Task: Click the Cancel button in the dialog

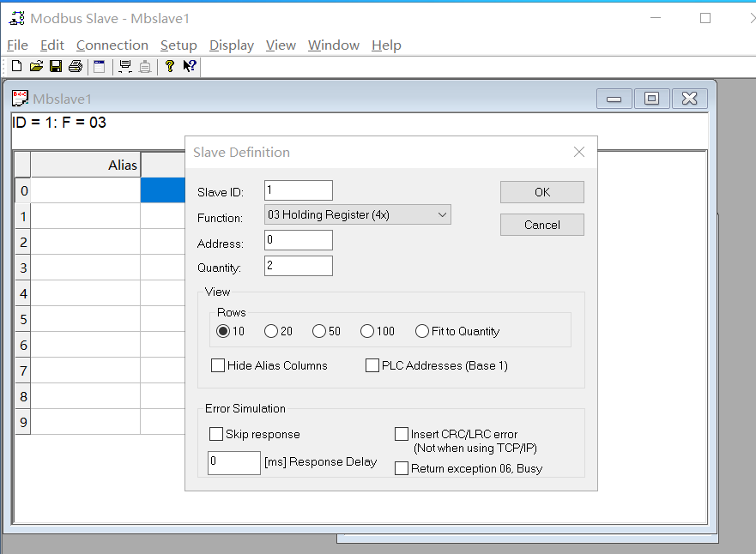Action: 541,225
